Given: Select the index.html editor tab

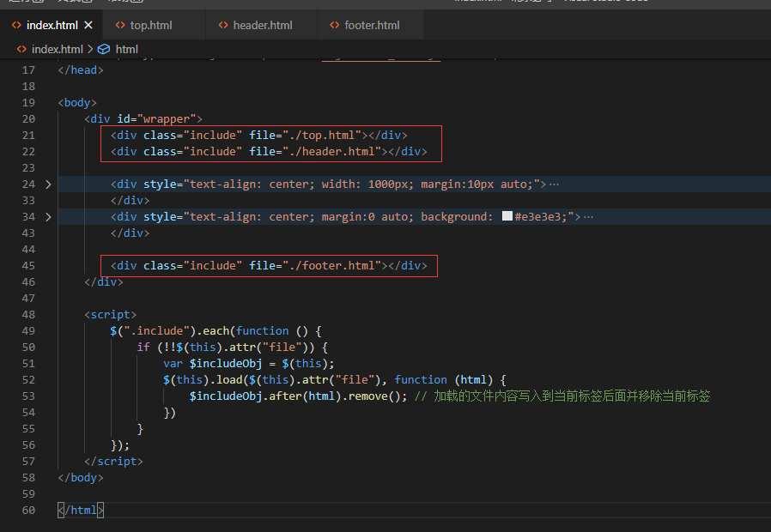Looking at the screenshot, I should tap(52, 25).
